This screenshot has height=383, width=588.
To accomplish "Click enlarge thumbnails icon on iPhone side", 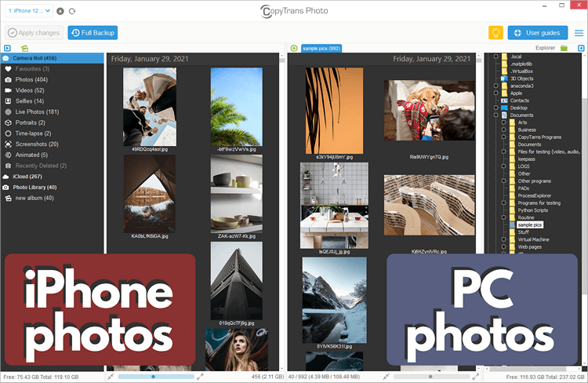I will [x=200, y=376].
